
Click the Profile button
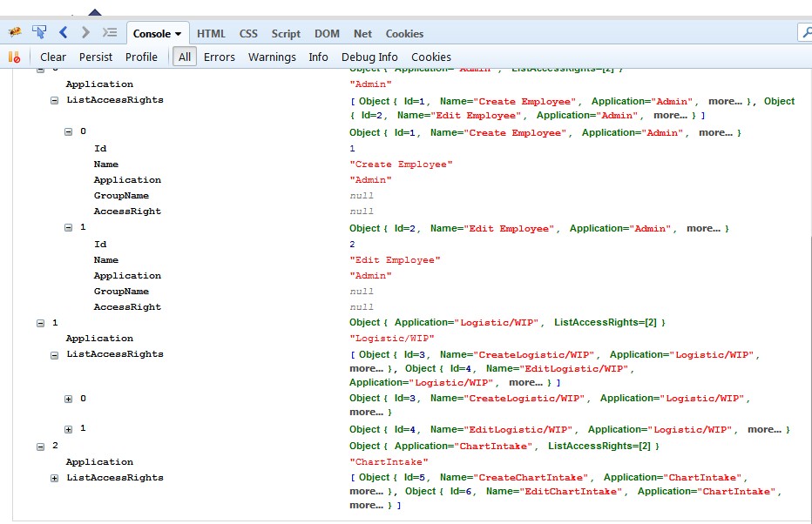point(141,57)
